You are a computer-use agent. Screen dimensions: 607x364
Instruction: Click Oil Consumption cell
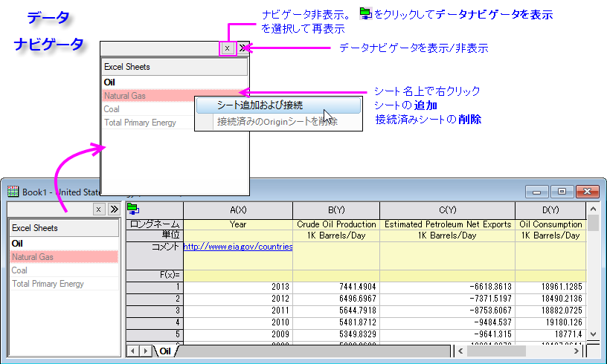(x=550, y=224)
